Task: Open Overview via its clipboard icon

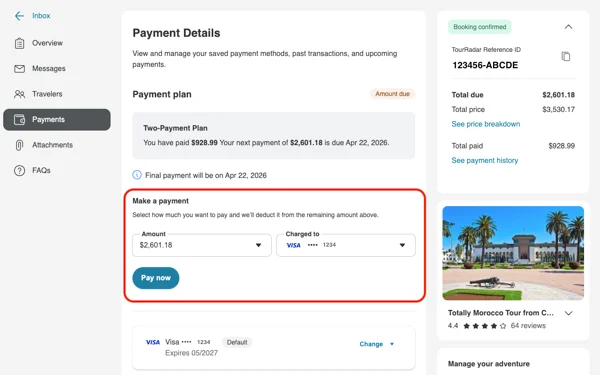Action: coord(20,43)
